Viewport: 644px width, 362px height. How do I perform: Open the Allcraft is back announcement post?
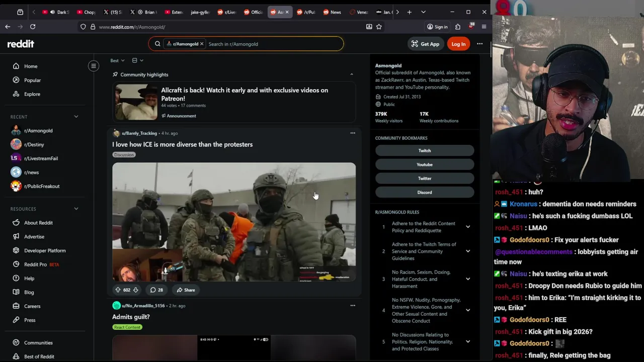click(245, 94)
